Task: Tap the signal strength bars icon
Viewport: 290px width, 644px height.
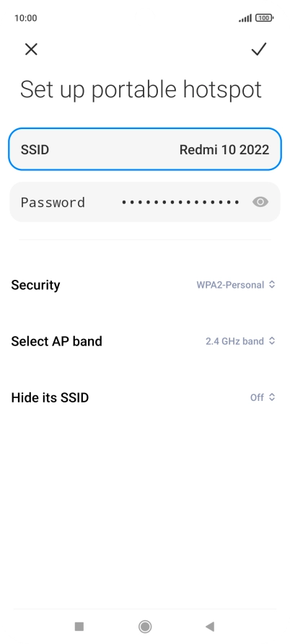Action: tap(245, 18)
